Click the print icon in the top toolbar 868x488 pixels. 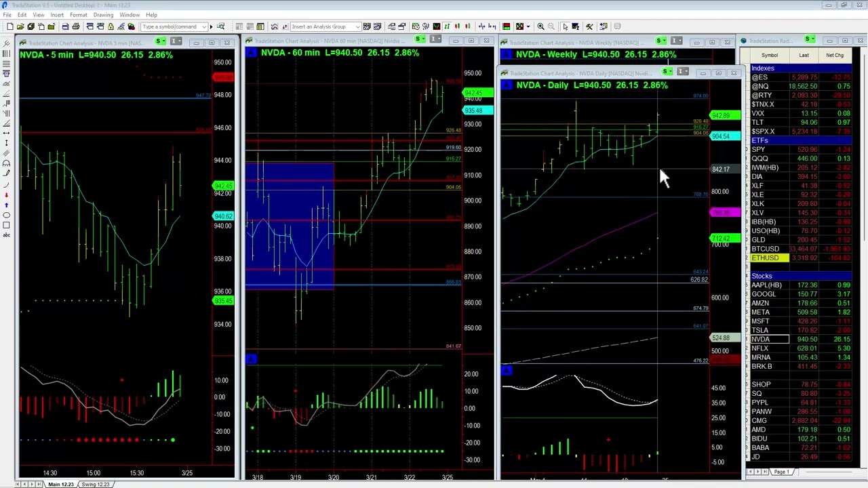(76, 26)
